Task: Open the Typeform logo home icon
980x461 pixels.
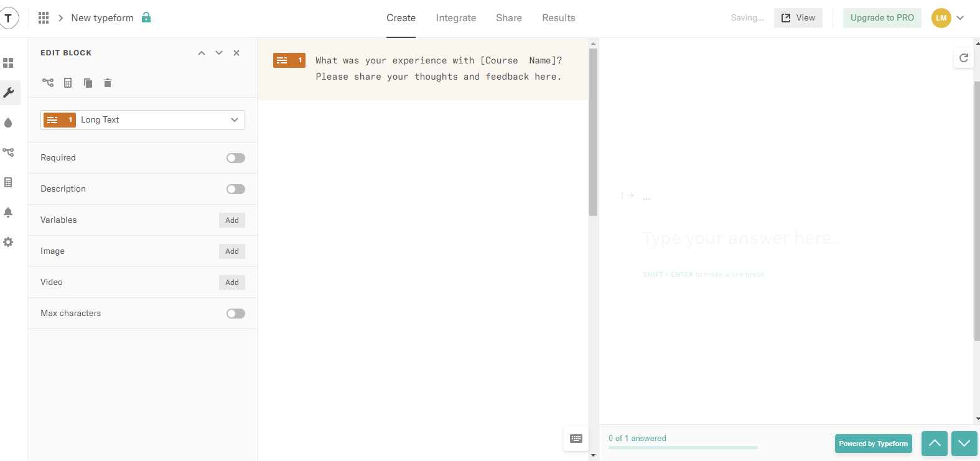Action: click(x=9, y=18)
